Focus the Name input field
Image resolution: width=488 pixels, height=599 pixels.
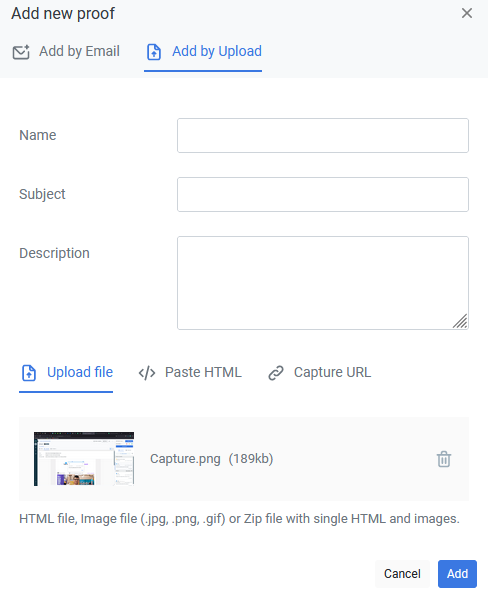[x=323, y=136]
